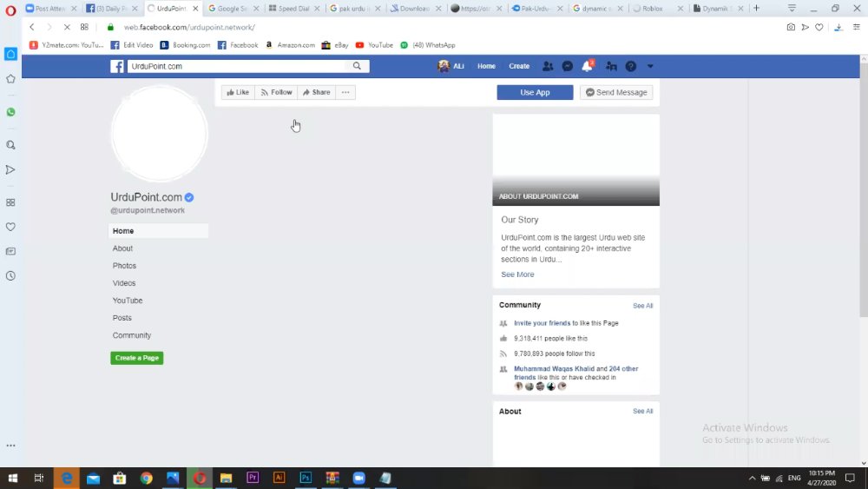Open the Quick Help question icon
Image resolution: width=868 pixels, height=489 pixels.
coord(630,66)
